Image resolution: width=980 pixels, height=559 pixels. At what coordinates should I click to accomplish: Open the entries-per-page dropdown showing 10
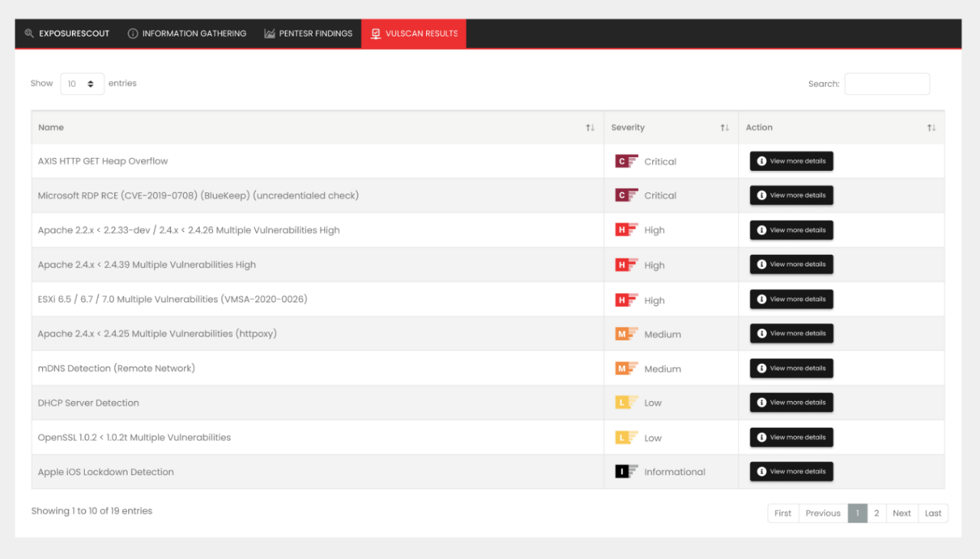82,84
